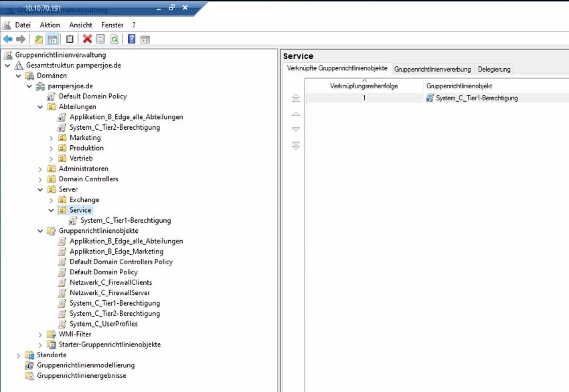The height and width of the screenshot is (392, 569).
Task: Click the green Refresh icon in toolbar
Action: click(114, 39)
